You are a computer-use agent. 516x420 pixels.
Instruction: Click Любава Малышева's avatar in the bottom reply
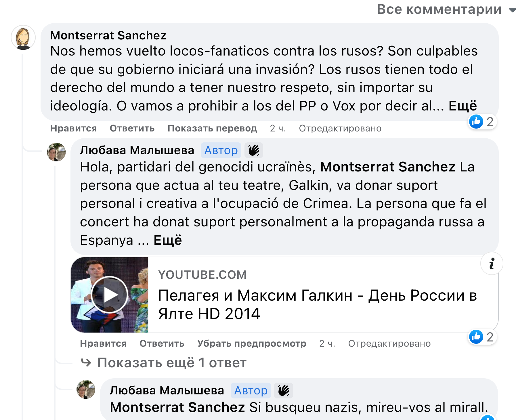coord(86,389)
